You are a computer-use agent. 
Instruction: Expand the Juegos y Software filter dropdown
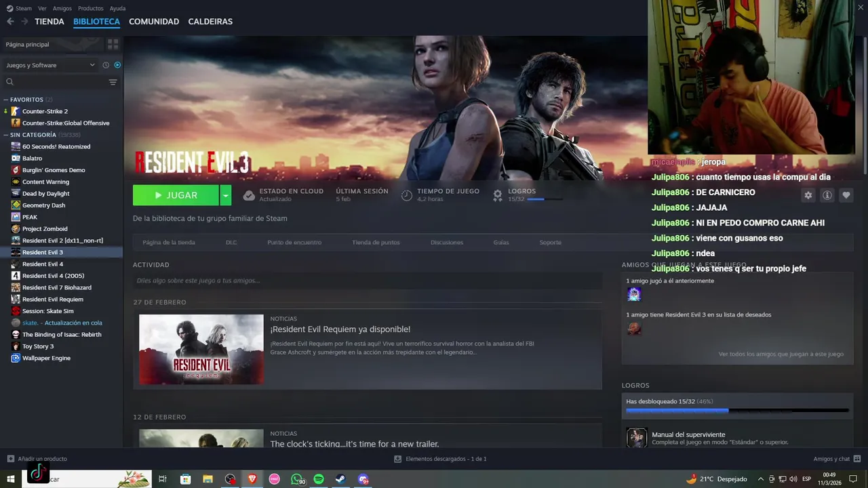(x=51, y=65)
